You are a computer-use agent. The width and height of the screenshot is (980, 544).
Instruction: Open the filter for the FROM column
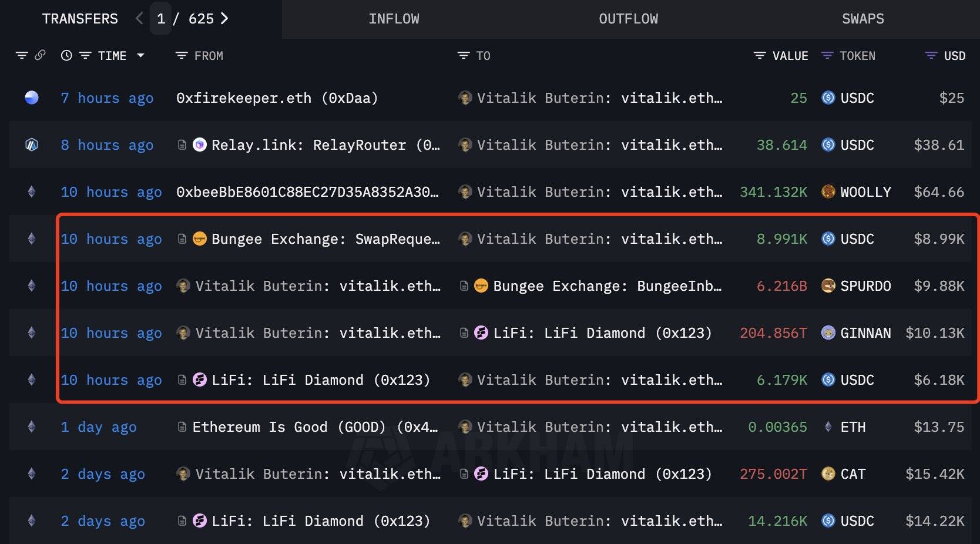click(x=180, y=55)
